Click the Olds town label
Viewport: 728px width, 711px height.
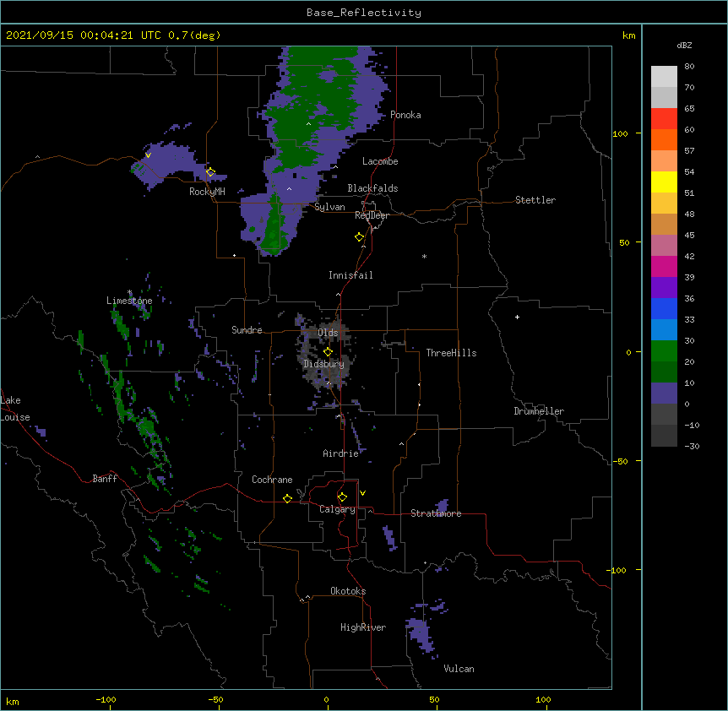click(328, 333)
